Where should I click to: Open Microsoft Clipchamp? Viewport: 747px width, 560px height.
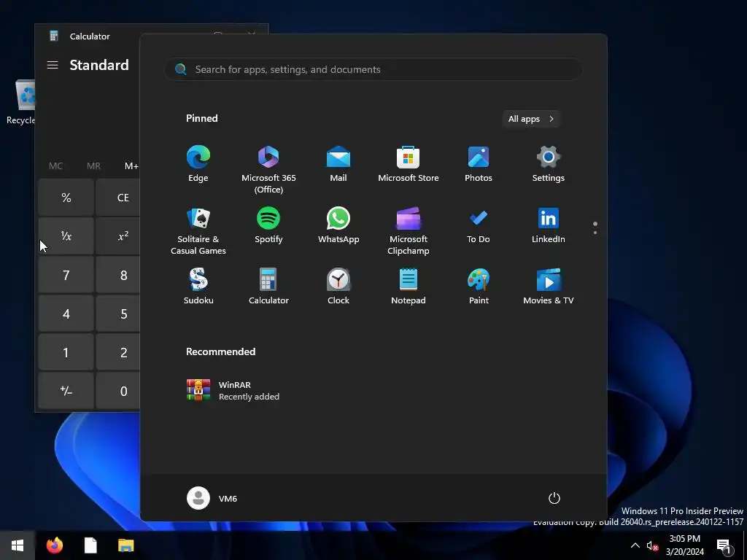[x=409, y=231]
